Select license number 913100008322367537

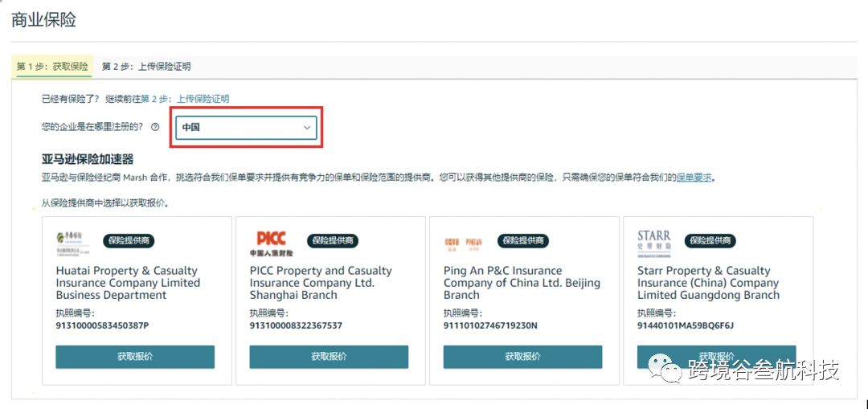296,325
